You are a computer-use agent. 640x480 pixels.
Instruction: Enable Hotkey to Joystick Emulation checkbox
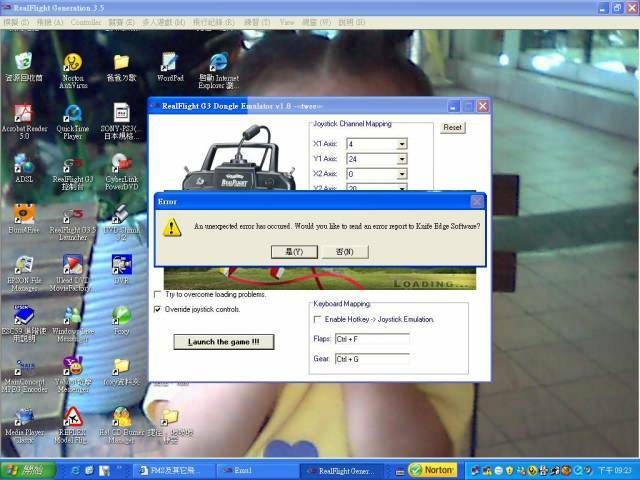317,319
